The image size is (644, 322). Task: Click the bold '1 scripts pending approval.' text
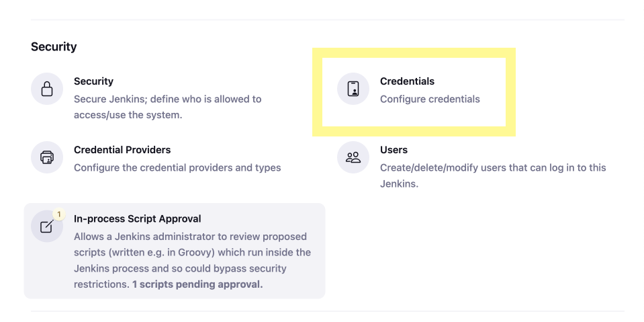(x=197, y=284)
